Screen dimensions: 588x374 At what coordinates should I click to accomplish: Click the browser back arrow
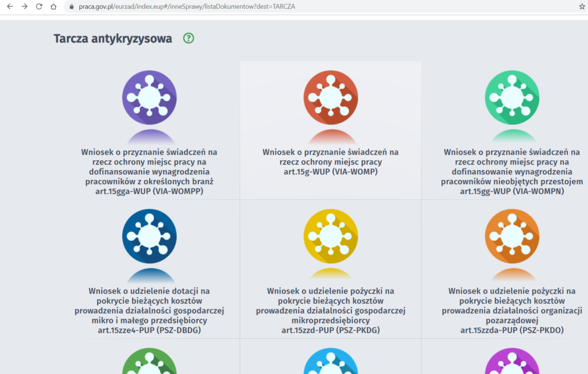(10, 6)
